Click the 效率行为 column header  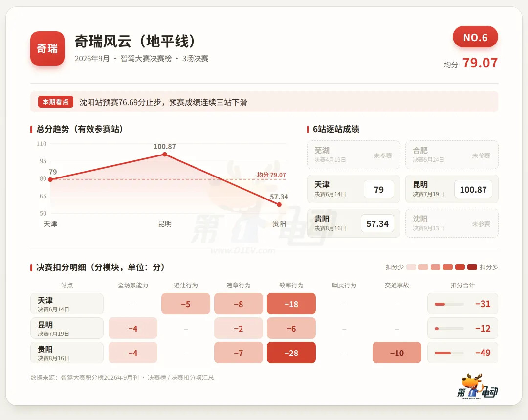[291, 285]
